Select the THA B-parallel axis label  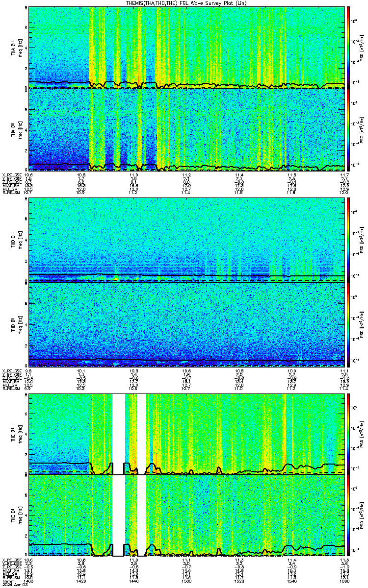tap(14, 131)
